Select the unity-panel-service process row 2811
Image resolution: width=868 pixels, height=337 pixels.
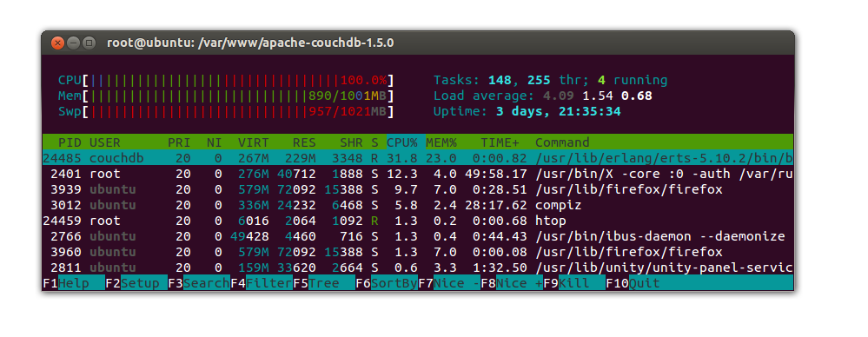click(x=418, y=268)
